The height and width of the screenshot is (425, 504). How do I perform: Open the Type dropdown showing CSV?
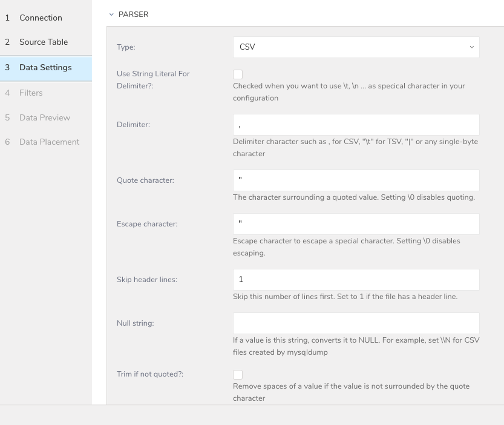point(356,47)
